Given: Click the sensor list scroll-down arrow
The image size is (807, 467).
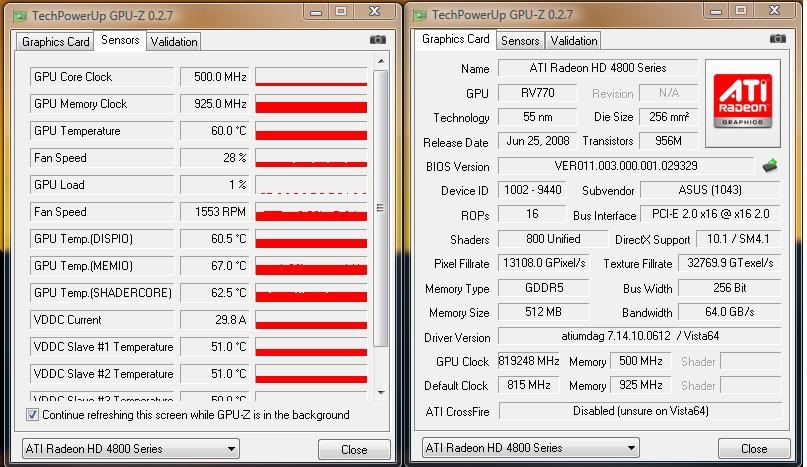Looking at the screenshot, I should (381, 392).
